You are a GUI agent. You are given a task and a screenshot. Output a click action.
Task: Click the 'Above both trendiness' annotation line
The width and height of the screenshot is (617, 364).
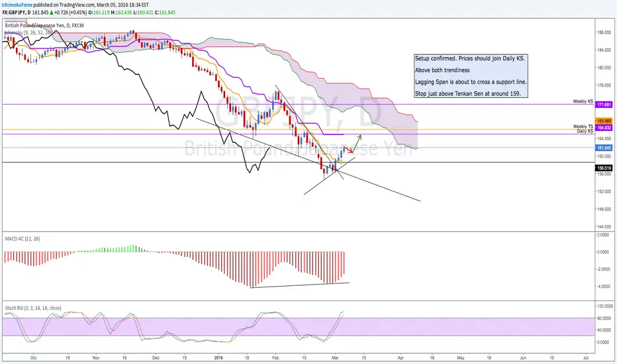click(x=442, y=70)
